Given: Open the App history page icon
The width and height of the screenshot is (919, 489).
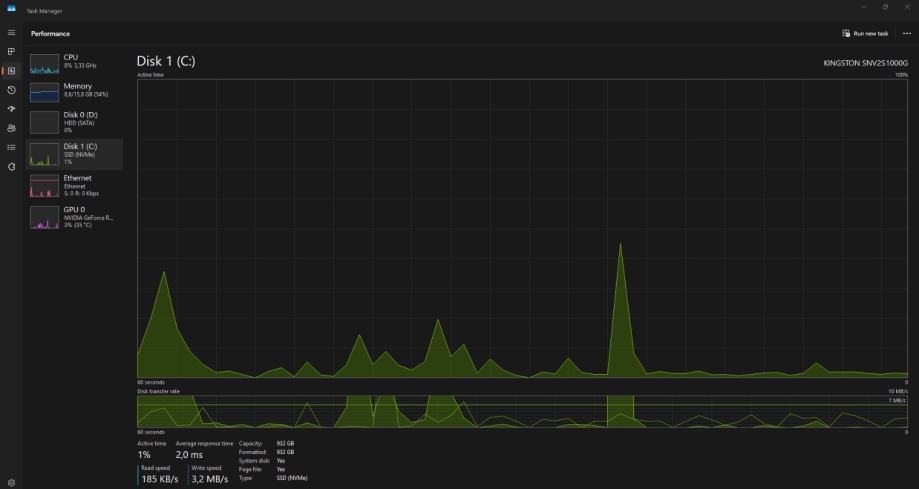Looking at the screenshot, I should 11,90.
